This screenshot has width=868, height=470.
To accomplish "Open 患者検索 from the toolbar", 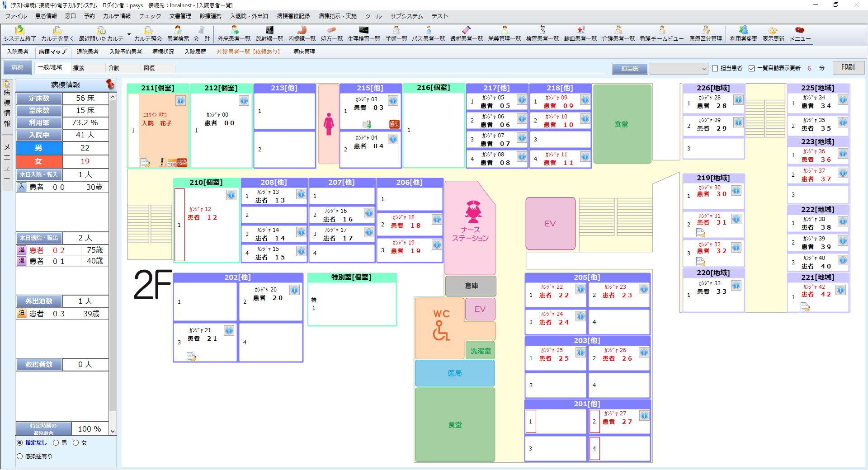I will tap(178, 33).
